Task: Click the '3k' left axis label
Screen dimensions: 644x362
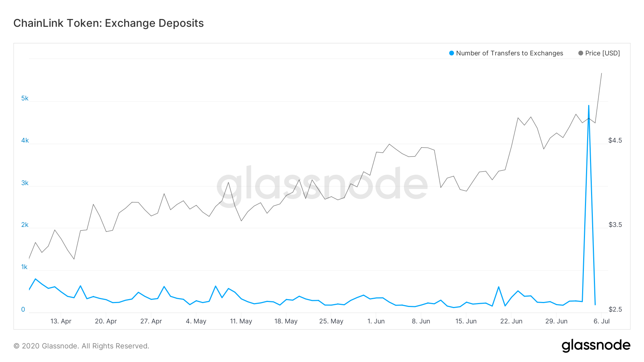Action: [x=25, y=183]
